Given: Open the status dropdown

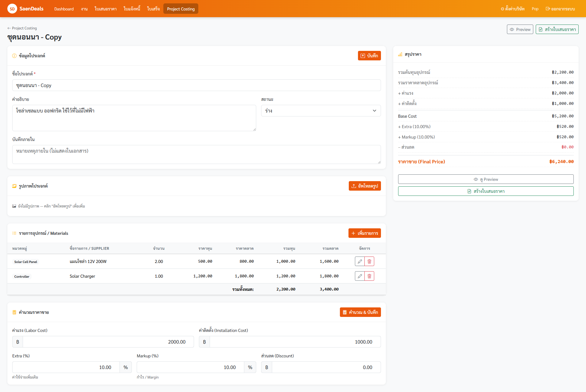Looking at the screenshot, I should tap(321, 111).
